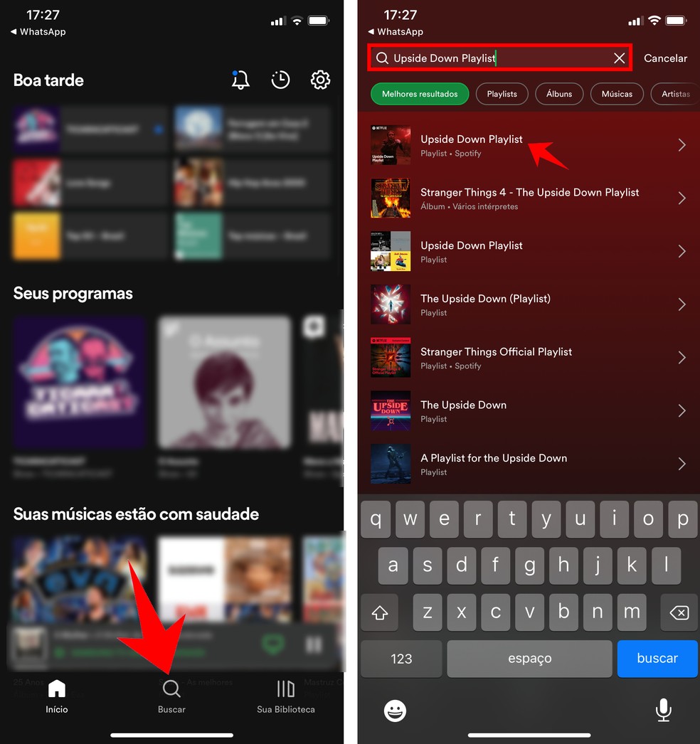Image resolution: width=700 pixels, height=744 pixels.
Task: Open notifications via the bell icon
Action: click(240, 80)
